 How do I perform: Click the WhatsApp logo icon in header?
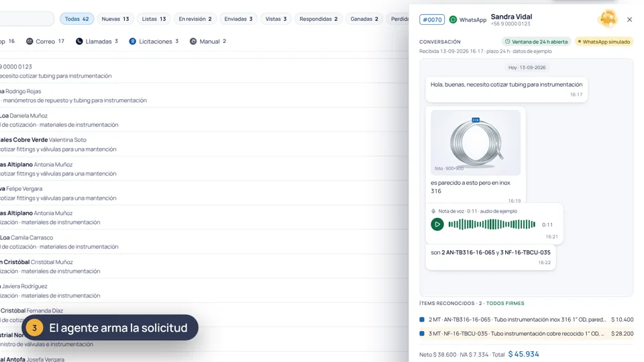[453, 19]
